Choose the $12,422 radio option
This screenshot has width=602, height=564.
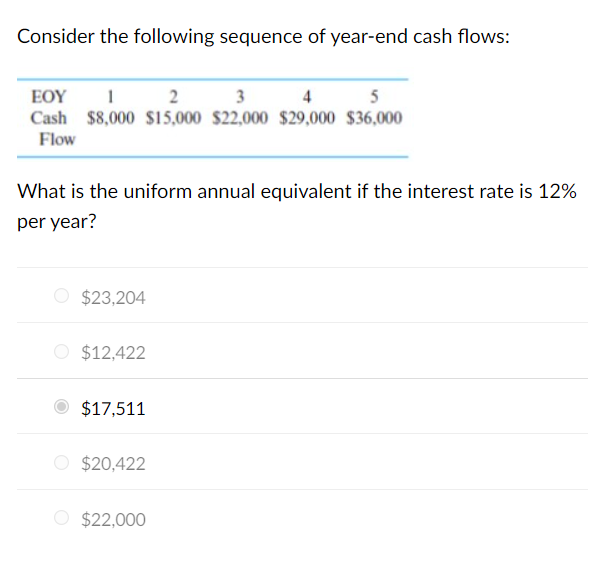[61, 351]
